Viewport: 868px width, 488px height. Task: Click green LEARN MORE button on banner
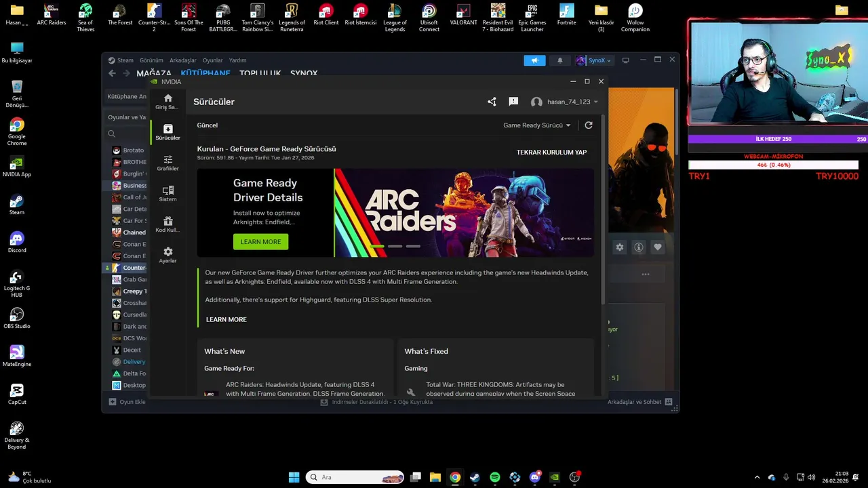[x=260, y=242]
